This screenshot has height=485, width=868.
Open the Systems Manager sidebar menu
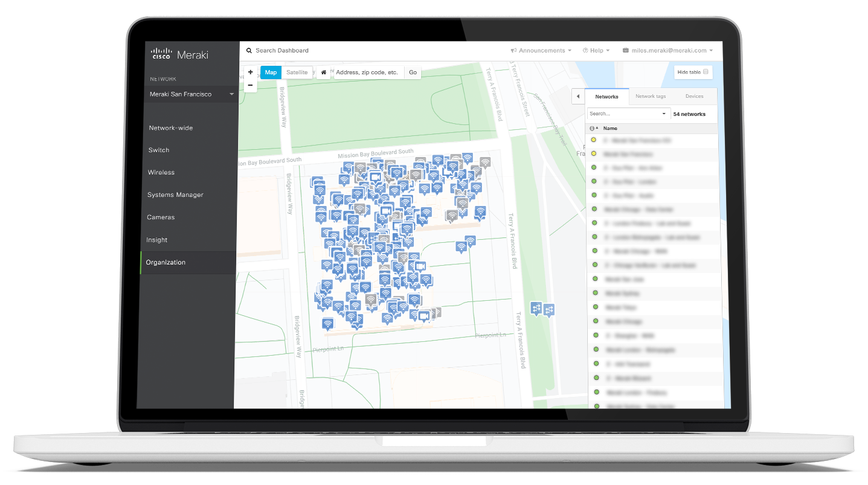[175, 195]
